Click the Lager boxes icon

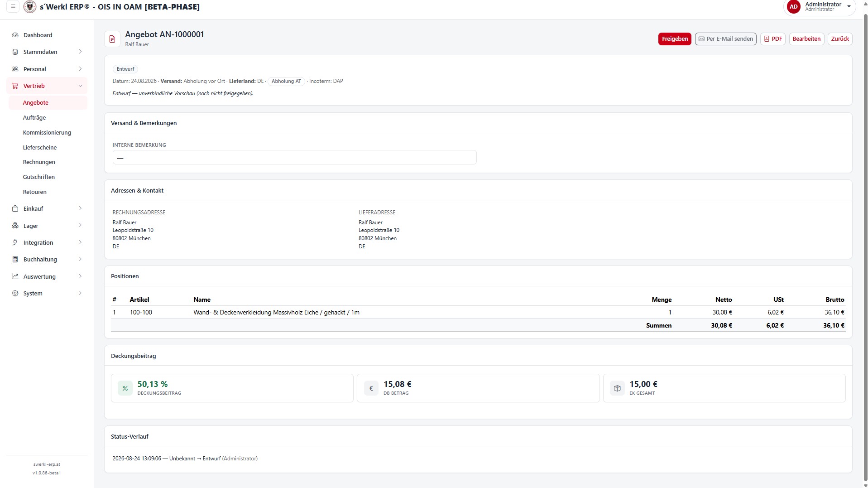point(15,226)
